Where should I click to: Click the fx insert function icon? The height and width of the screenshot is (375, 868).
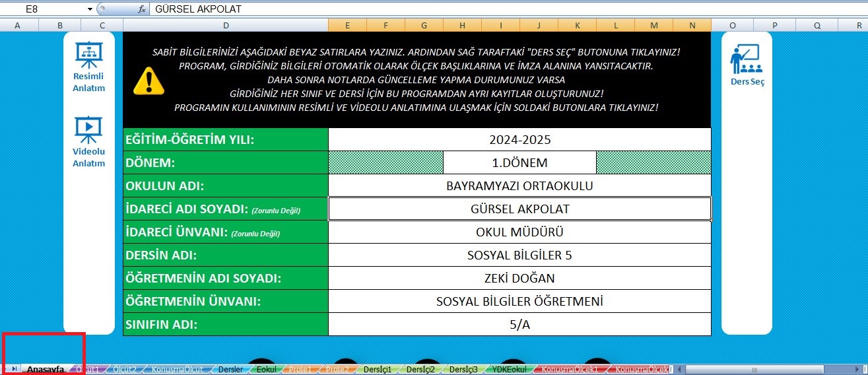[x=141, y=9]
